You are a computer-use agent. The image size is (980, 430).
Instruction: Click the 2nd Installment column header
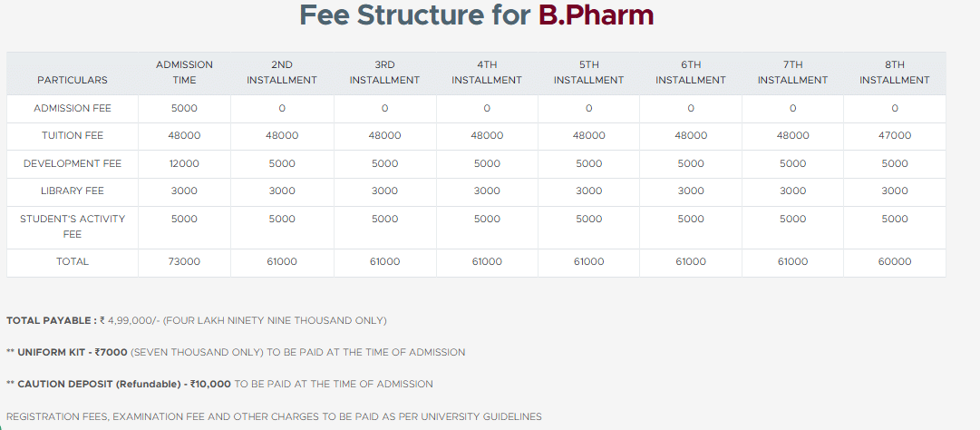click(x=282, y=73)
